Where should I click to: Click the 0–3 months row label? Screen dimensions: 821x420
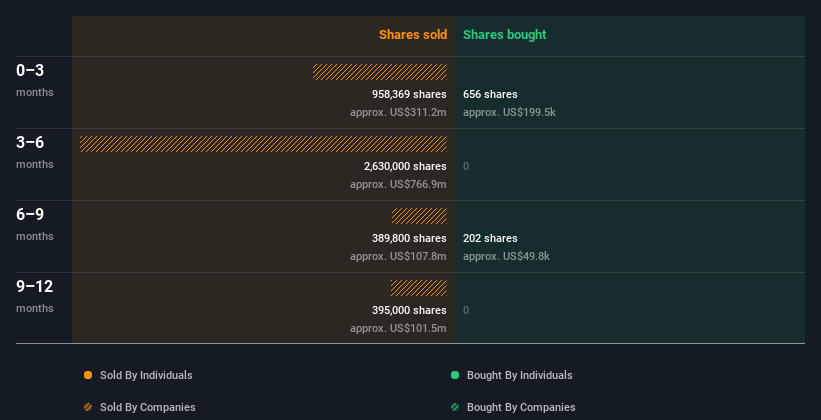(x=35, y=80)
